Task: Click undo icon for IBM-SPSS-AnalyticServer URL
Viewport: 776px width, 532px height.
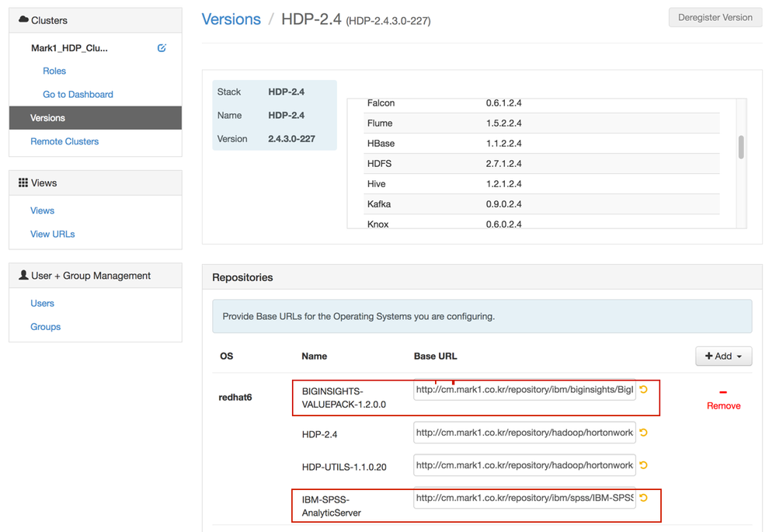Action: 643,498
